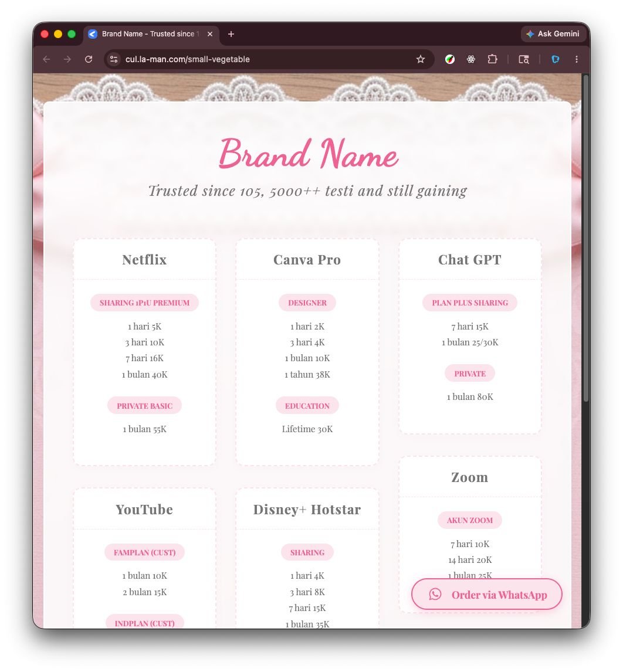623x672 pixels.
Task: Click Chat GPT 1 bulan 80K price
Action: [469, 397]
